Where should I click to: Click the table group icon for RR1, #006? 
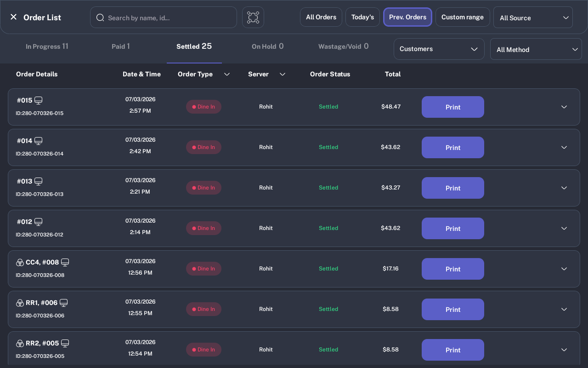[20, 303]
